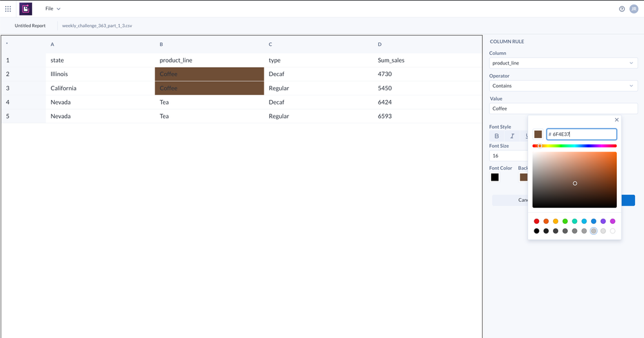
Task: Choose the orange preset color
Action: tap(546, 221)
